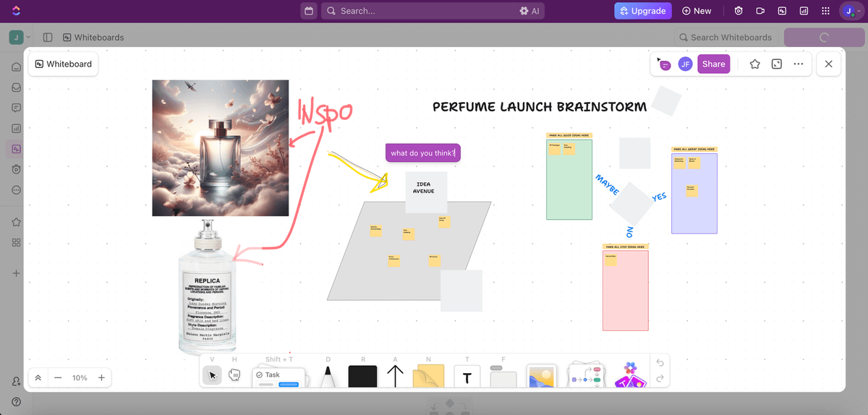Select the text tool
The height and width of the screenshot is (415, 868).
click(x=467, y=377)
